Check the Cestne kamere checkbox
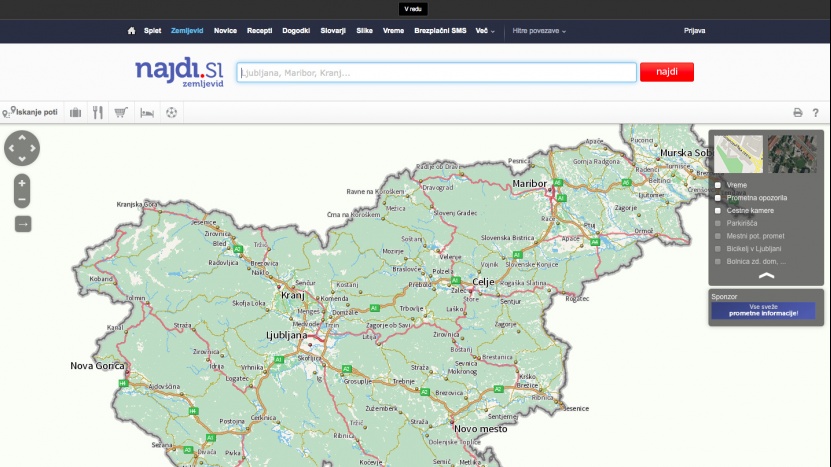The image size is (831, 467). coord(718,211)
